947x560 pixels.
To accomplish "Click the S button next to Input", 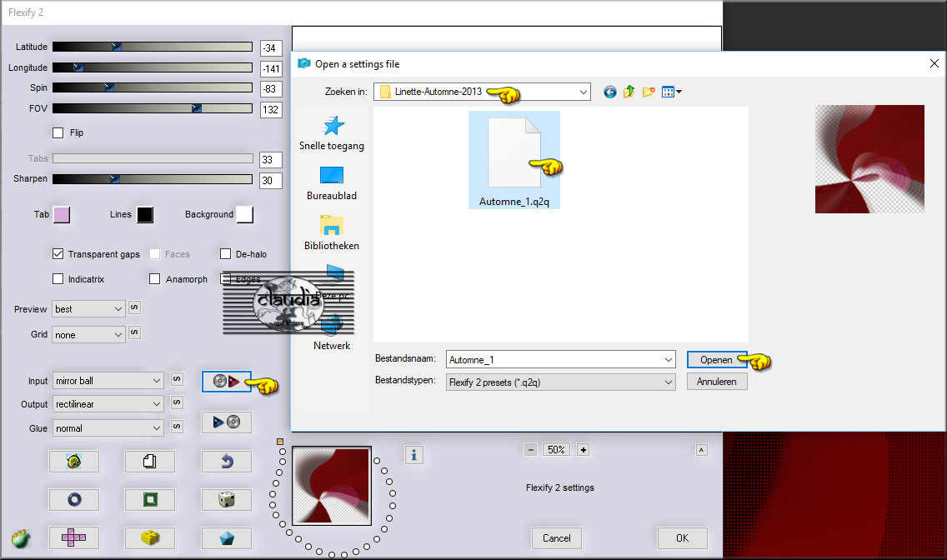I will (177, 379).
